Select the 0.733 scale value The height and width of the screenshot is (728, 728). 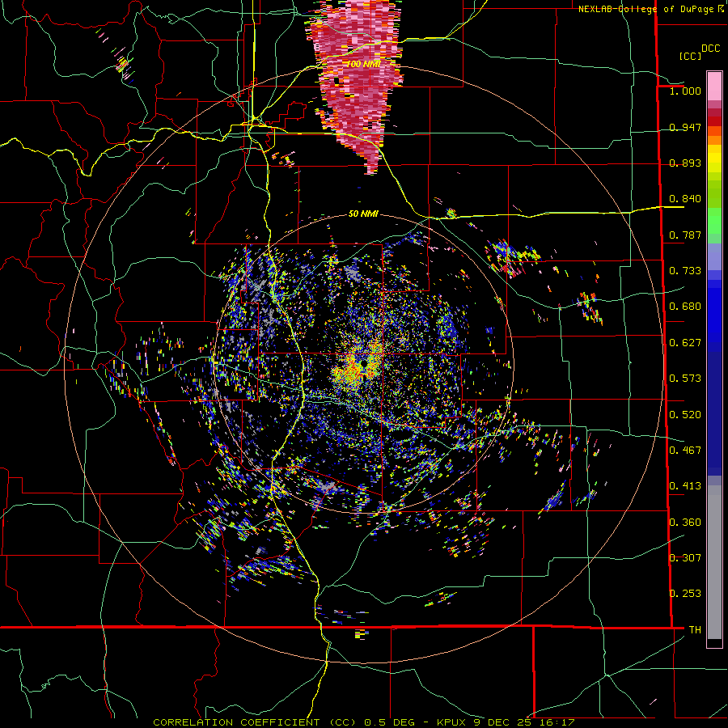click(685, 271)
